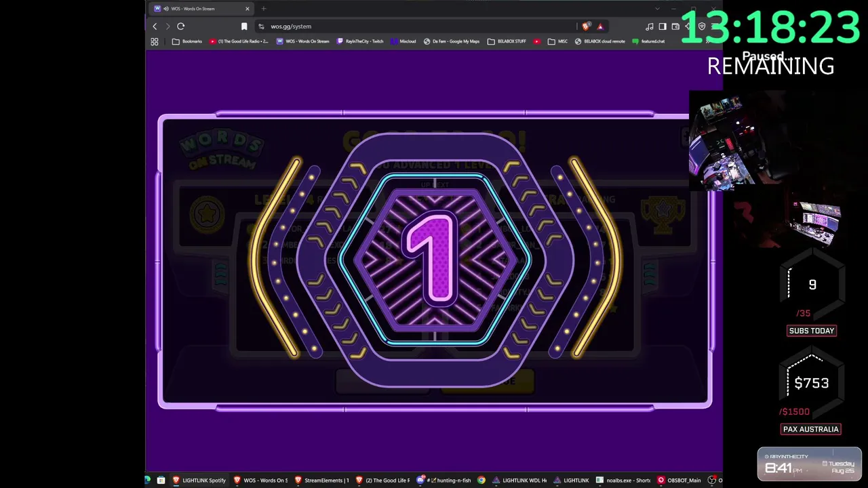Open The Good Life Radio bookmark
The height and width of the screenshot is (488, 868).
click(239, 41)
